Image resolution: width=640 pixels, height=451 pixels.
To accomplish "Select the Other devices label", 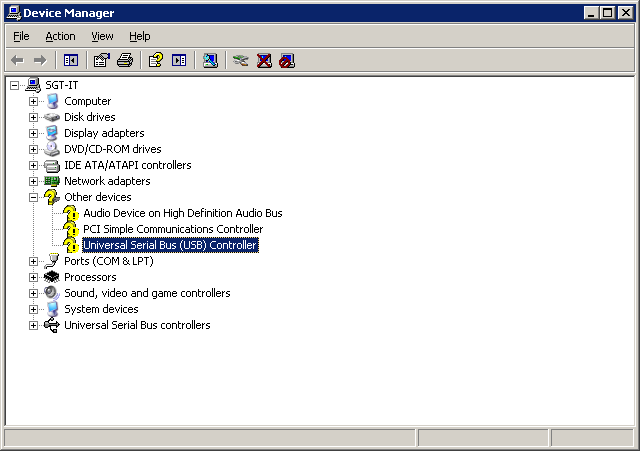I will [x=98, y=197].
